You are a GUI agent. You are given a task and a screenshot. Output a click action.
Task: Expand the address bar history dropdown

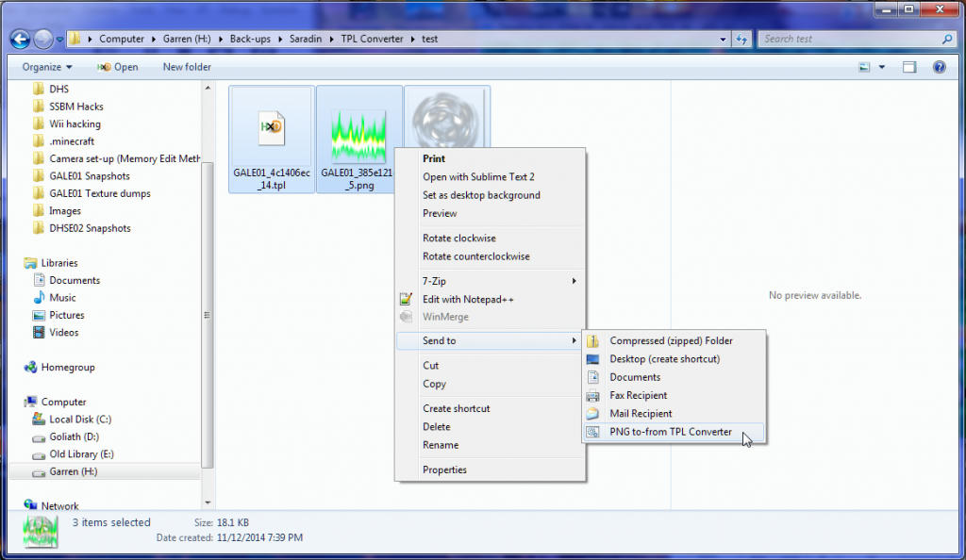pos(723,40)
